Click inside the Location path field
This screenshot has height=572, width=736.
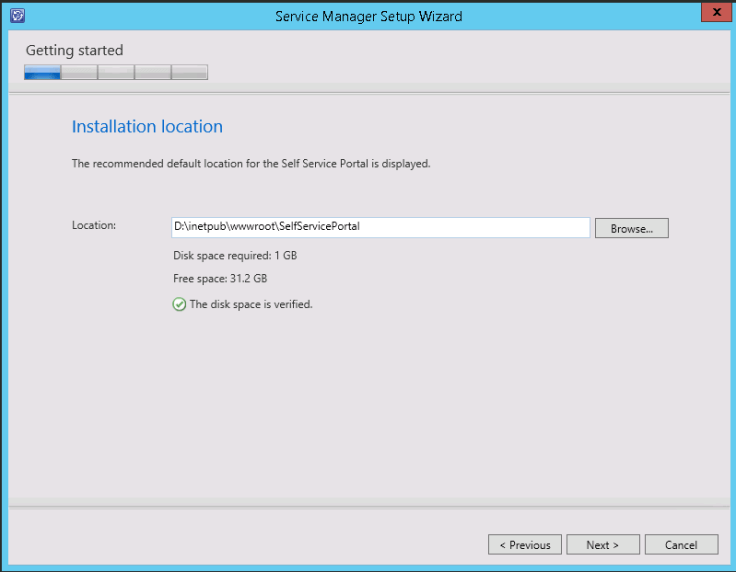coord(380,227)
